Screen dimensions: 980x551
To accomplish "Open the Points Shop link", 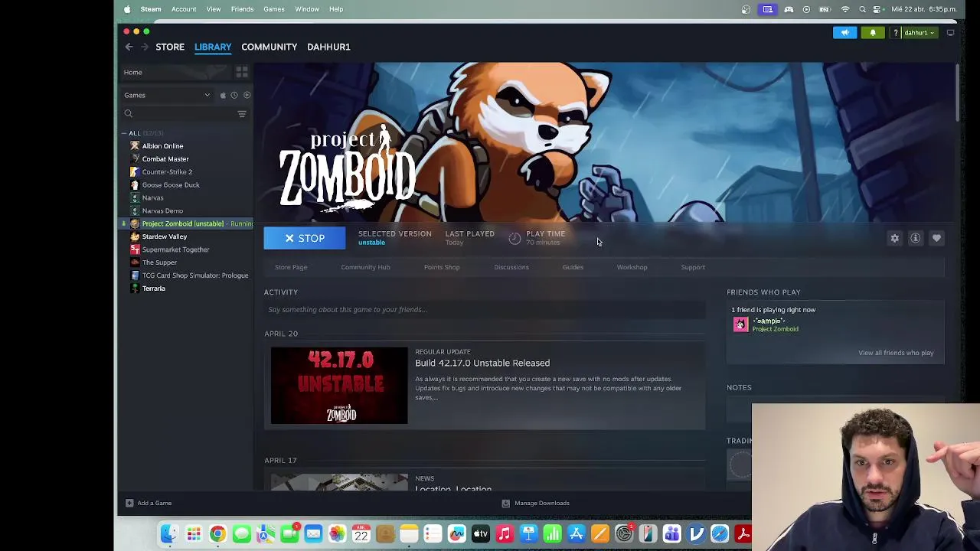I will coord(442,267).
